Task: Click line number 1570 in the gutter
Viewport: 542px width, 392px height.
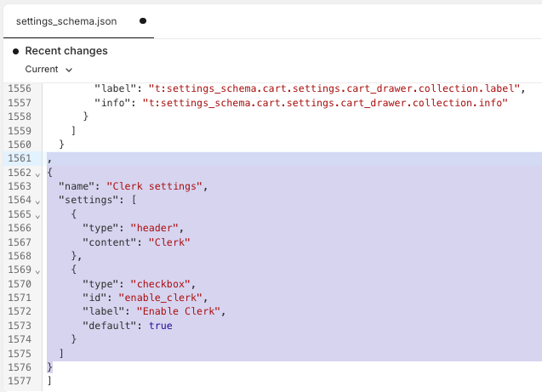Action: tap(20, 284)
